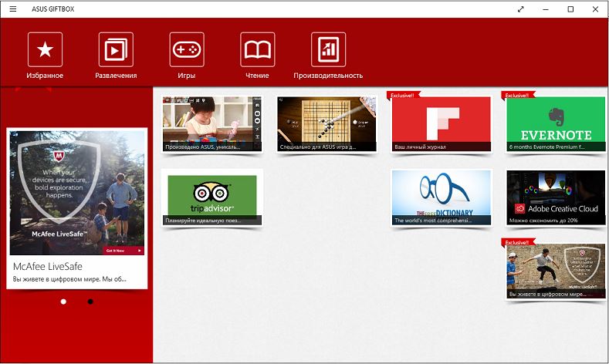
Task: Close the ASUS GIFTBOX window
Action: (x=595, y=9)
